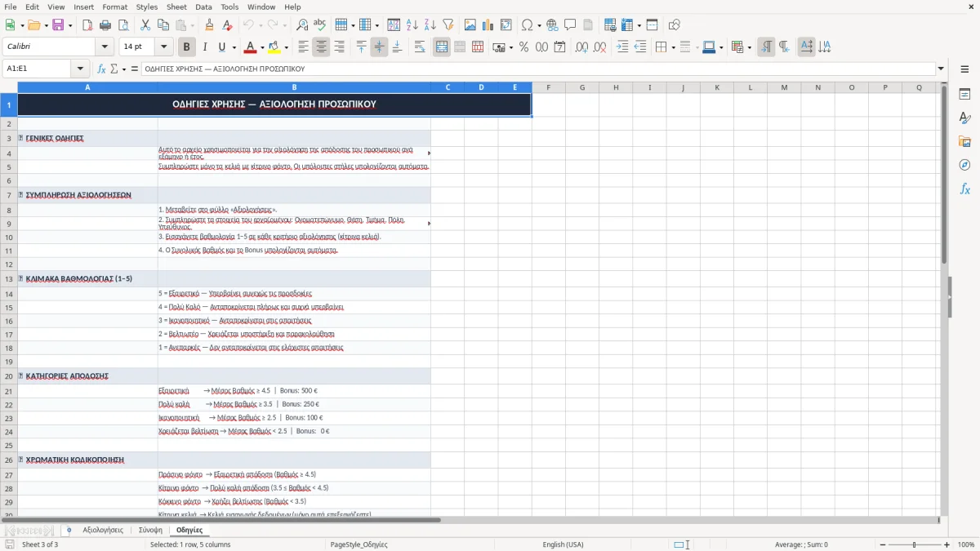This screenshot has height=551, width=980.
Task: Toggle the Wrap Text button
Action: pos(420,47)
